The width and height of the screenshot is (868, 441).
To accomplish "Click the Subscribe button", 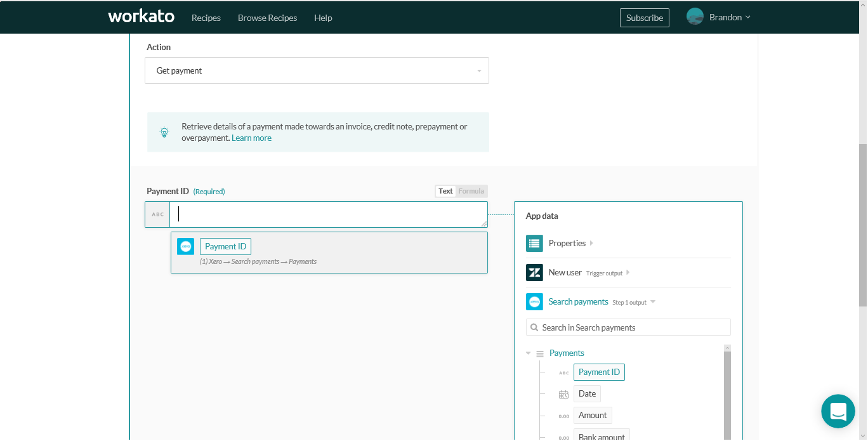I will [644, 18].
